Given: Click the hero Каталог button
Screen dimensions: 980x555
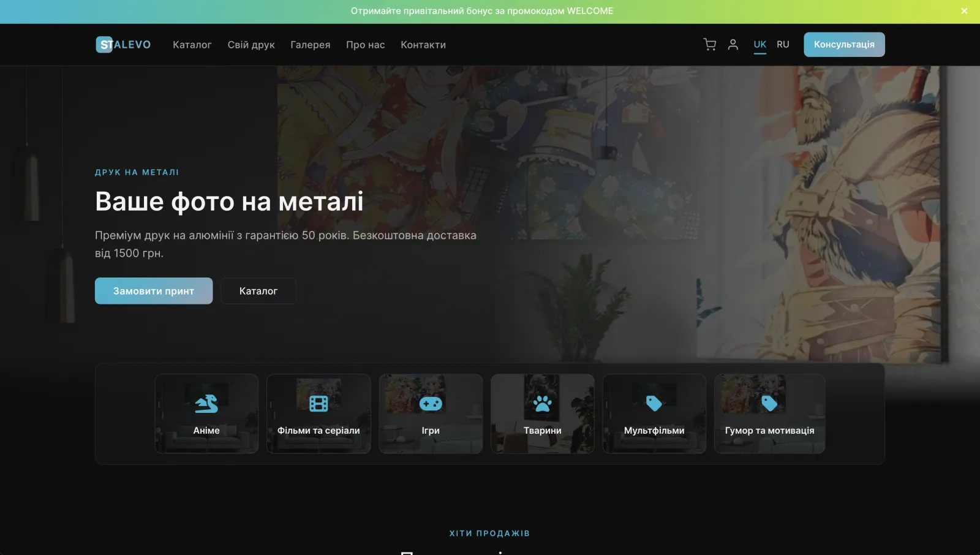Looking at the screenshot, I should [x=258, y=291].
